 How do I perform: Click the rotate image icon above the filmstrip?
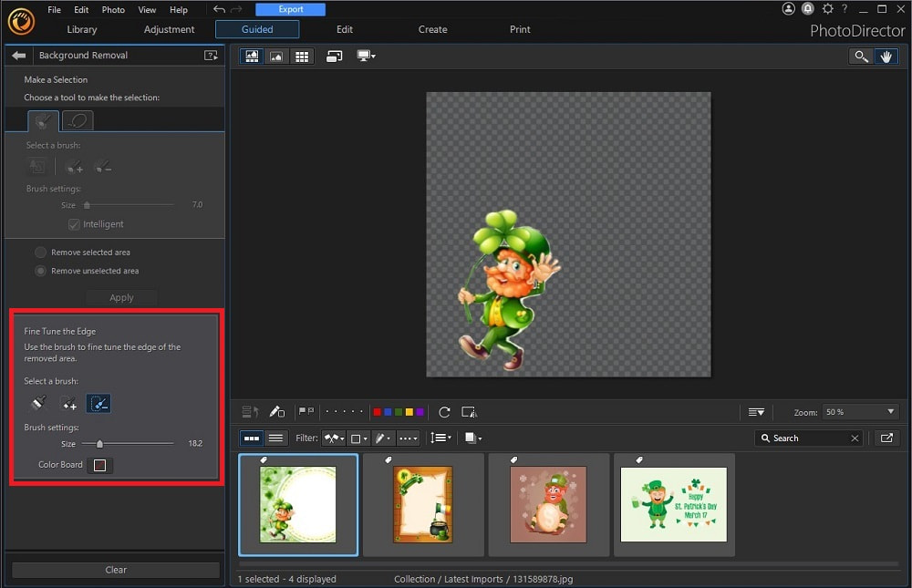point(444,412)
